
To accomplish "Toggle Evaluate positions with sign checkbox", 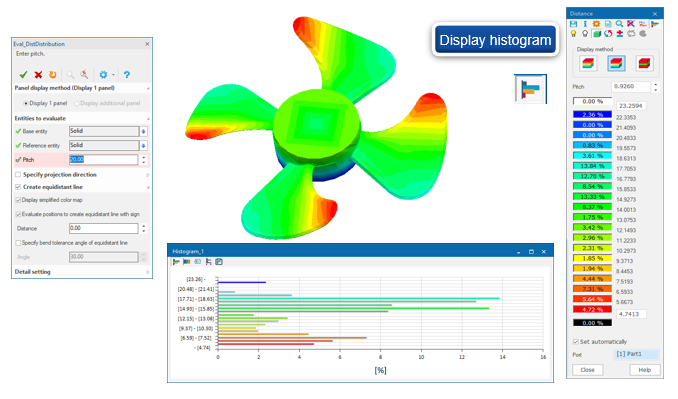I will tap(18, 214).
